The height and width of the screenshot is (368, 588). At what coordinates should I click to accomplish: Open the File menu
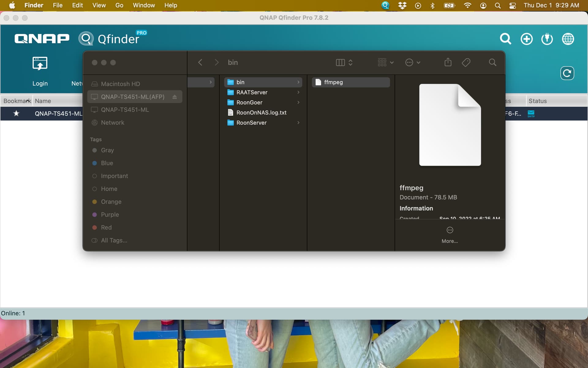(x=58, y=5)
